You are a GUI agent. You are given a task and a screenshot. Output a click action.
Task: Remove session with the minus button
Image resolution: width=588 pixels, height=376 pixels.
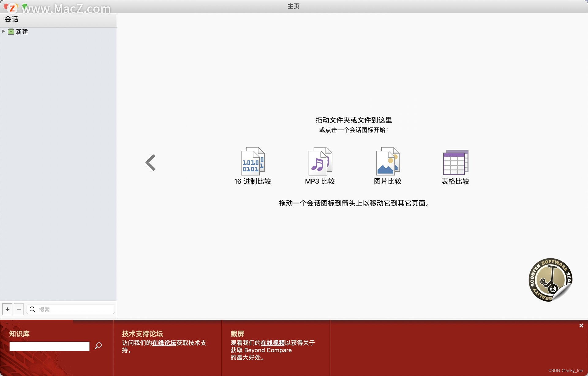point(19,310)
